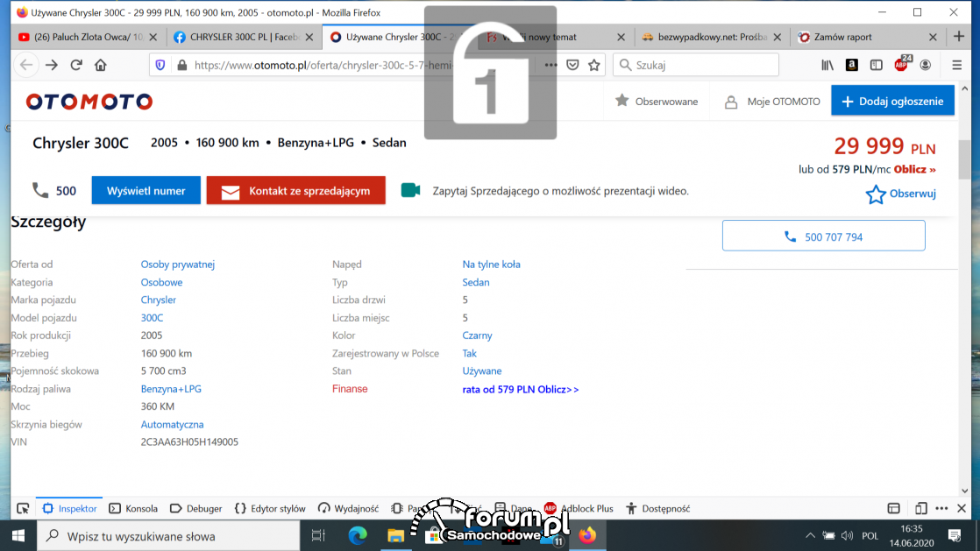This screenshot has height=551, width=980.
Task: Click the Wyświetl numer button
Action: pos(146,191)
